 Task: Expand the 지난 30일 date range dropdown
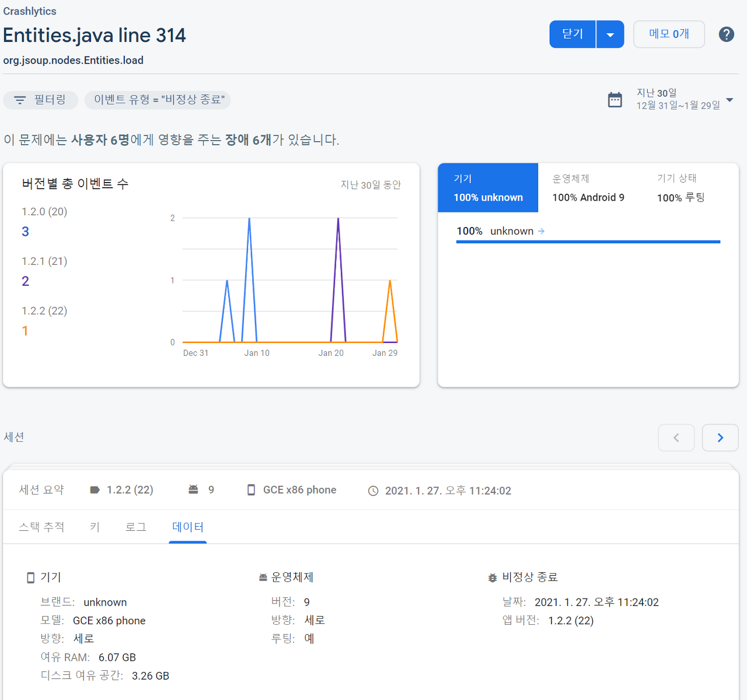click(729, 100)
